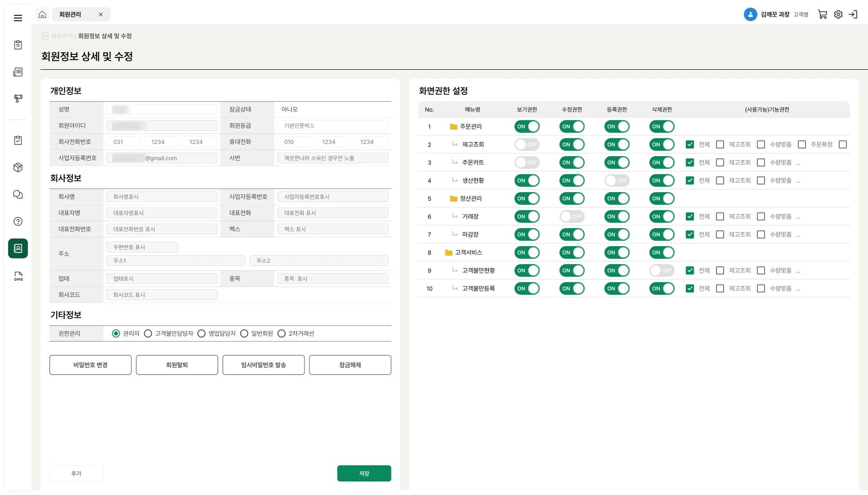Click the 정산관리 folder row
868x495 pixels.
pyautogui.click(x=634, y=198)
